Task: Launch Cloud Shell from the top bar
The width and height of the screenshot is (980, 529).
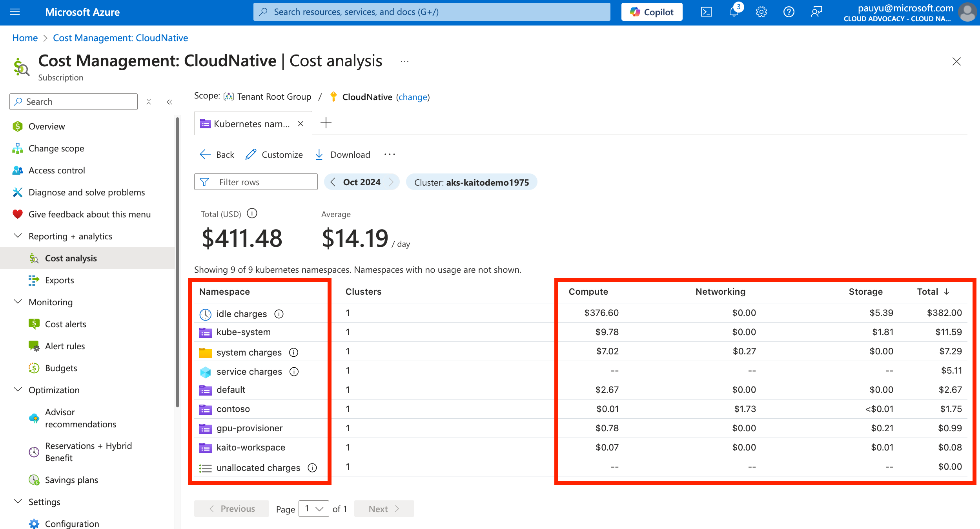Action: pos(706,12)
